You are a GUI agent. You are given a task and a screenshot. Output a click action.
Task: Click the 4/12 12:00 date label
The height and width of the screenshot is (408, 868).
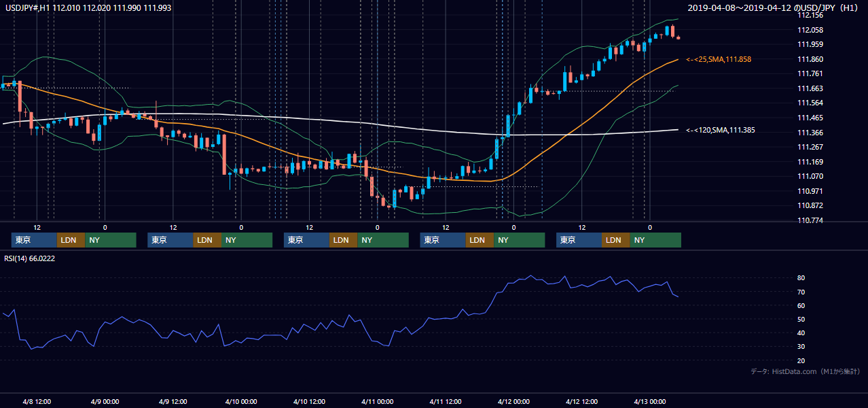(x=581, y=401)
